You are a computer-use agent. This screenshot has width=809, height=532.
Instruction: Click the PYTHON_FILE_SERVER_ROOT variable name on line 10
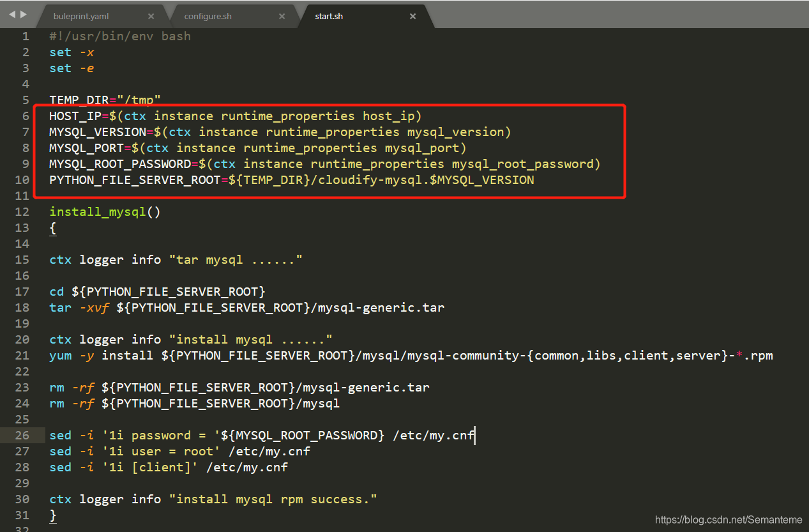[x=135, y=180]
